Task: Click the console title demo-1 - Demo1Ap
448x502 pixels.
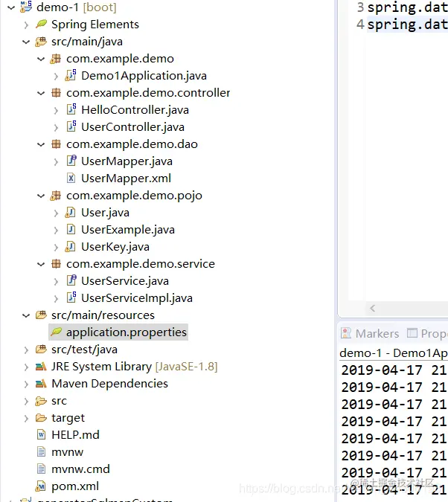Action: 394,353
